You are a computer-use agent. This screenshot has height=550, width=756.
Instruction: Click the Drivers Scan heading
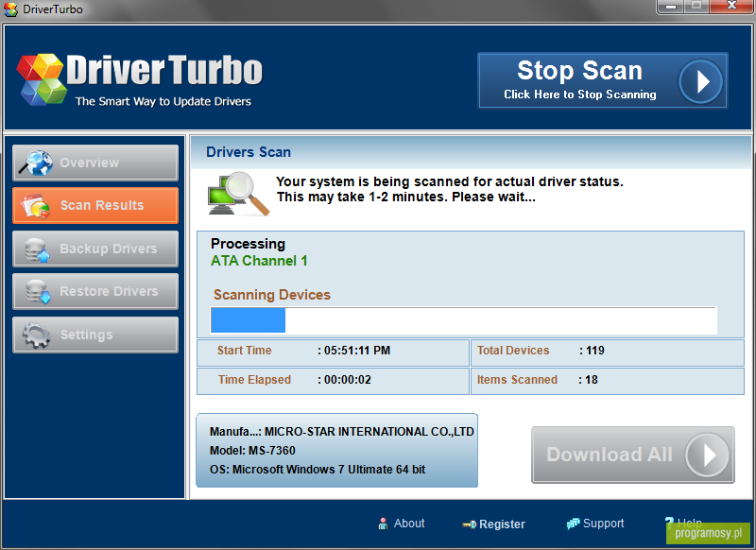tap(249, 152)
